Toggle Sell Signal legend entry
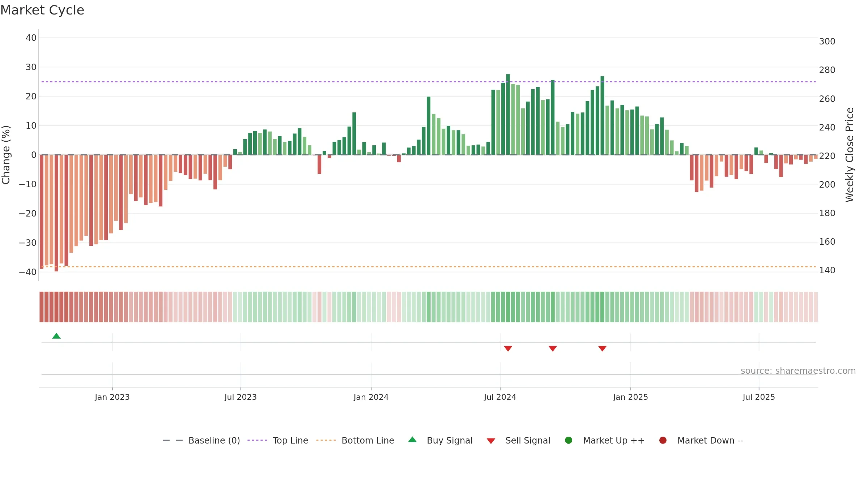Screen dimensions: 868x488 pos(518,440)
